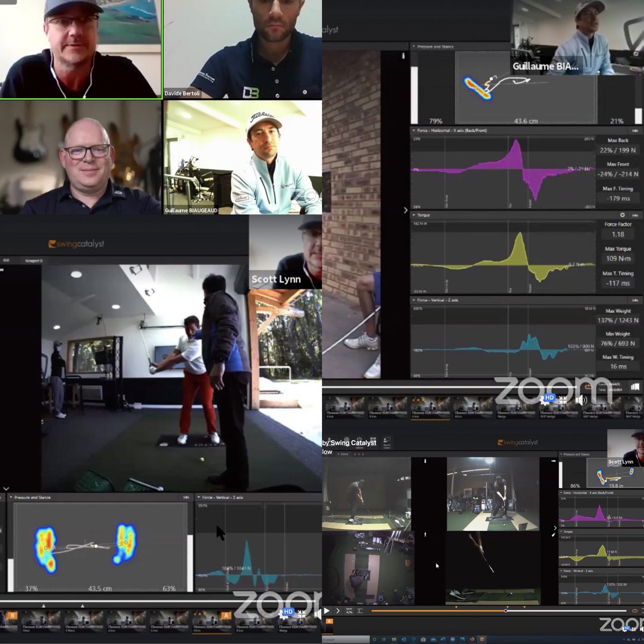Click the Max Back value 22% / 199 N
644x644 pixels.
618,150
